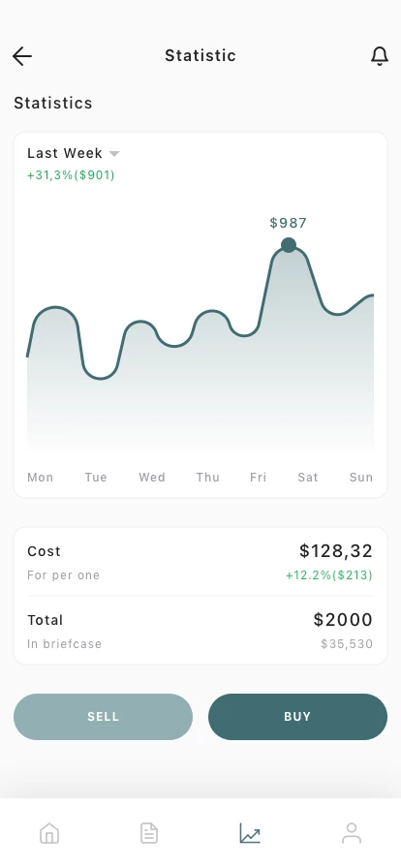Select the Sat label on chart axis

[x=308, y=478]
